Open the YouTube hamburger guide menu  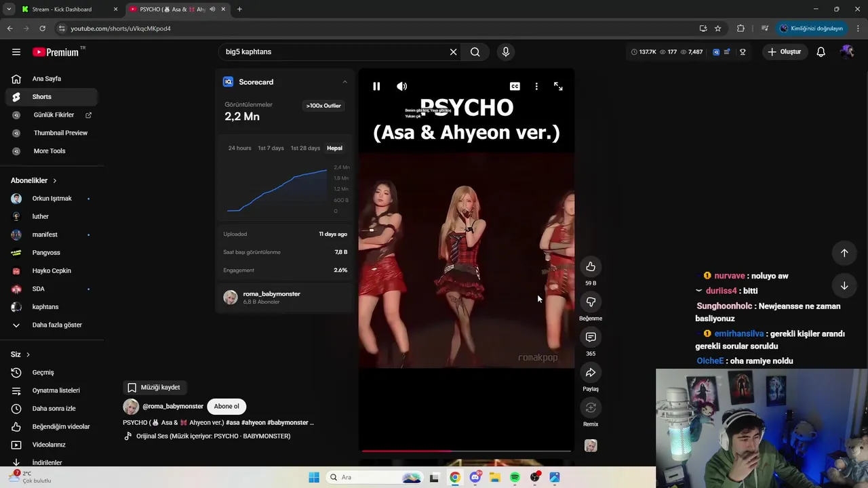[x=16, y=52]
